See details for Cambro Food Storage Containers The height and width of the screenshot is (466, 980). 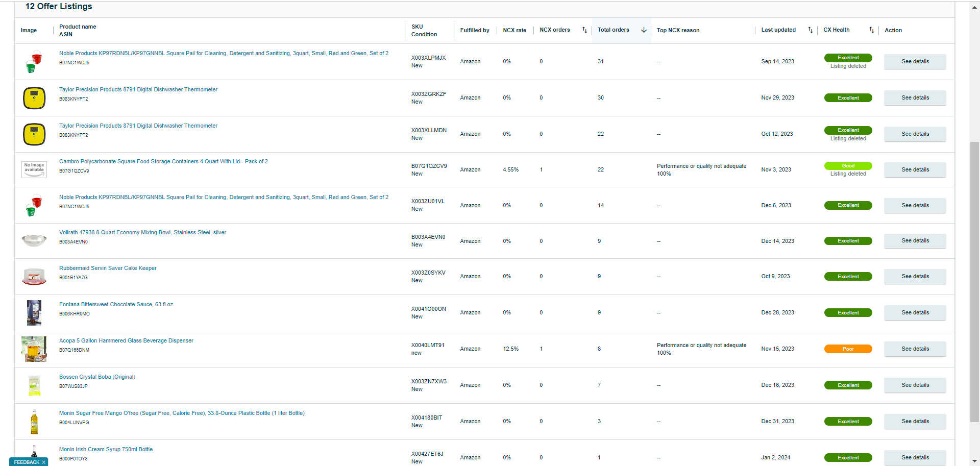(915, 170)
